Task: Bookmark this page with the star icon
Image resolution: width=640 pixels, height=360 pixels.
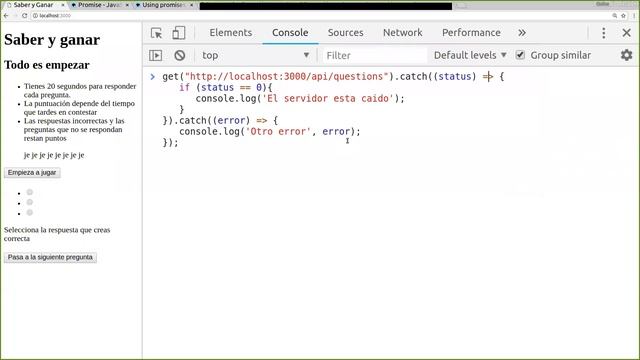Action: click(623, 16)
